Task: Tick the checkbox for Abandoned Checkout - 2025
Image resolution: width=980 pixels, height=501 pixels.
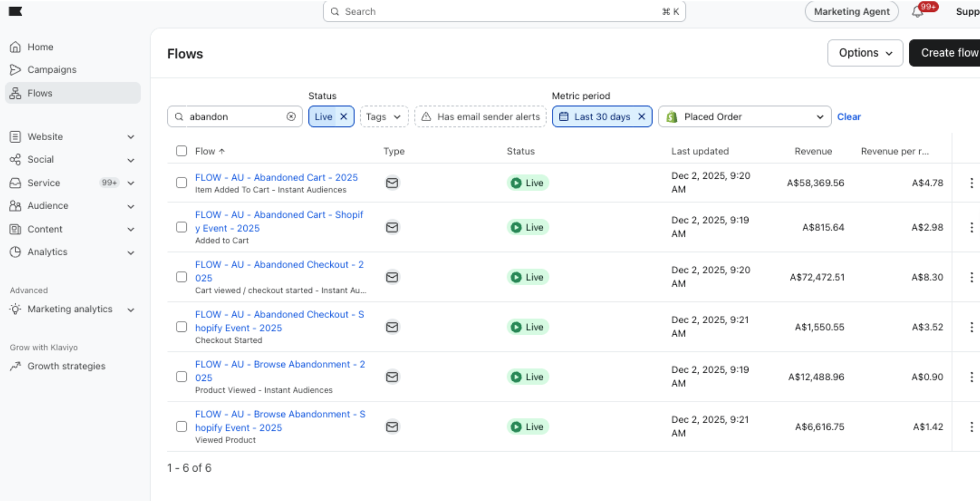Action: point(181,277)
